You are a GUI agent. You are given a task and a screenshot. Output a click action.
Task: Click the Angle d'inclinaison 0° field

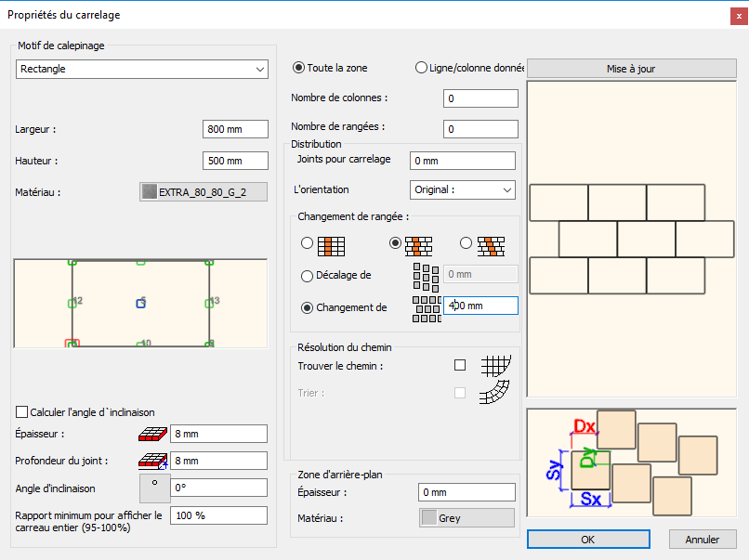[218, 488]
